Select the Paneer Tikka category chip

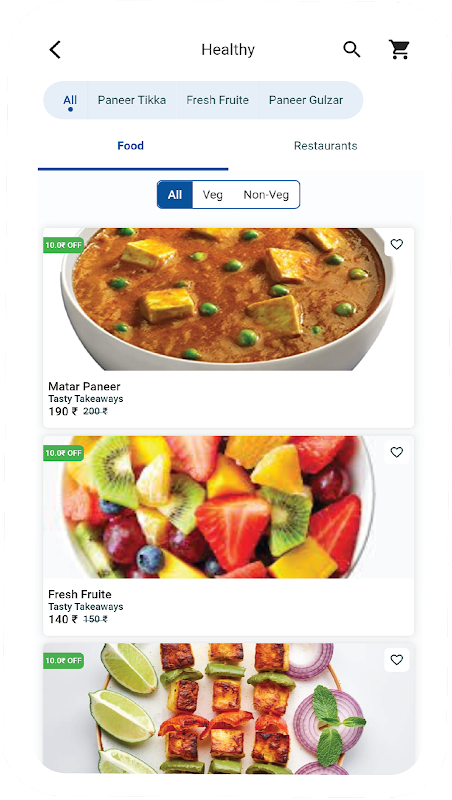click(x=132, y=100)
